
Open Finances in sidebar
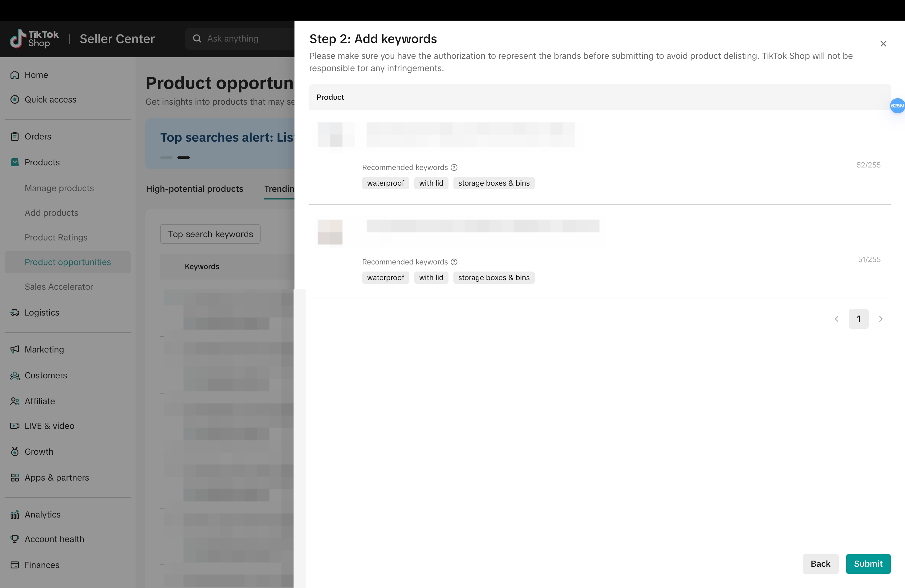pos(68,565)
